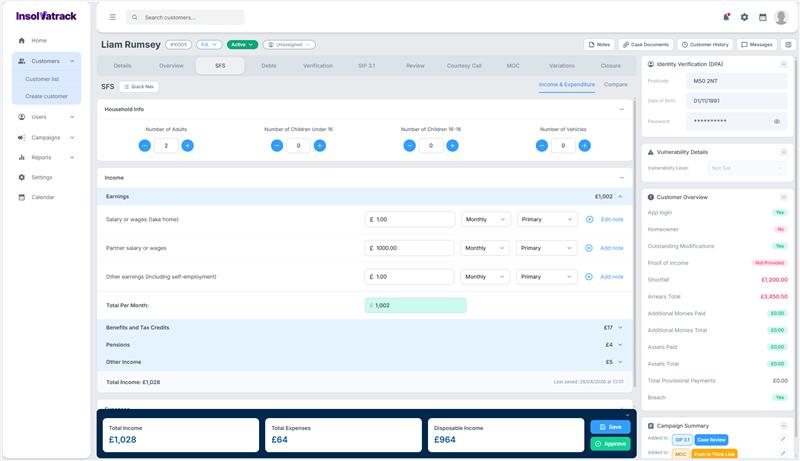The height and width of the screenshot is (461, 800).
Task: Open Salary frequency Monthly dropdown
Action: pos(485,219)
